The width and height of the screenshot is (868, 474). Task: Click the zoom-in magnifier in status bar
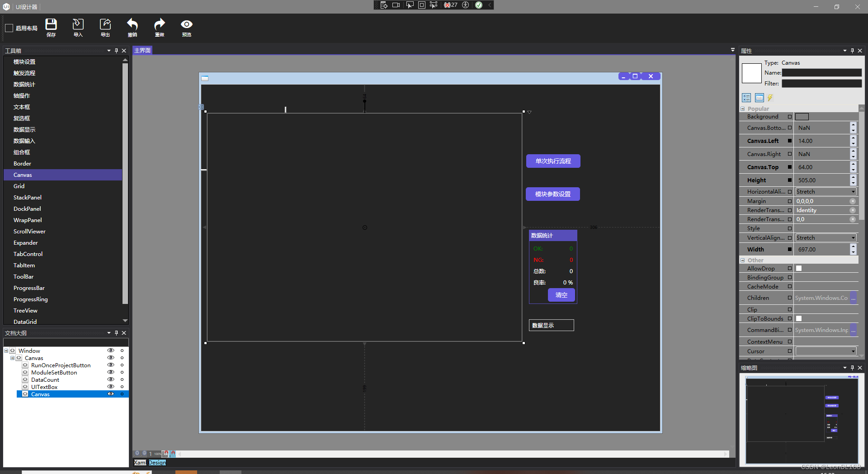coord(137,453)
